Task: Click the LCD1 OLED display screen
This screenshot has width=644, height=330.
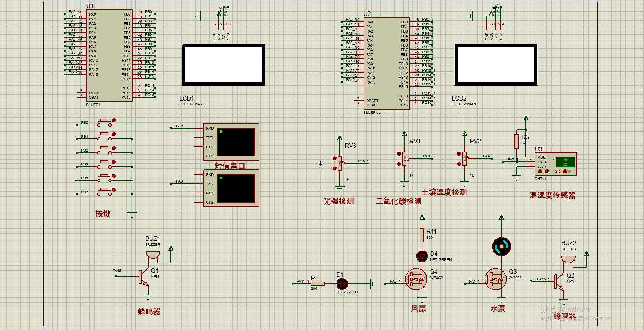Action: (224, 65)
